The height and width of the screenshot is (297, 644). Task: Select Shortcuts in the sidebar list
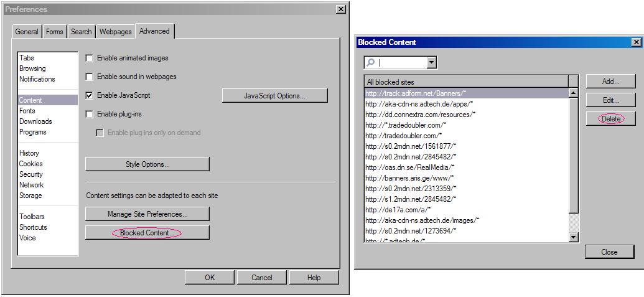[x=33, y=228]
